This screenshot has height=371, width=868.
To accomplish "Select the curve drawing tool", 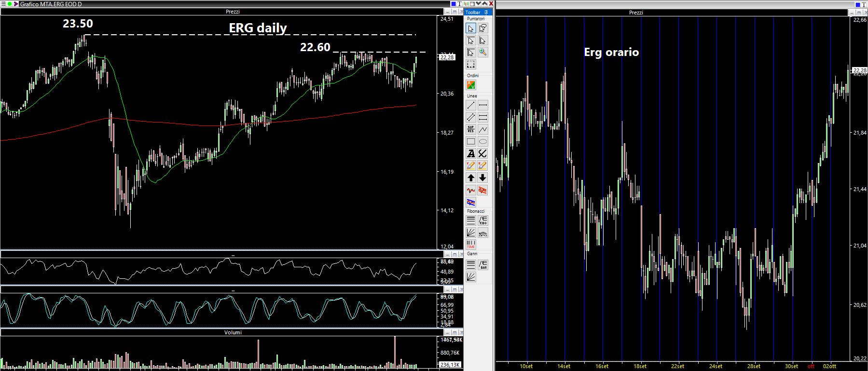I will click(482, 153).
